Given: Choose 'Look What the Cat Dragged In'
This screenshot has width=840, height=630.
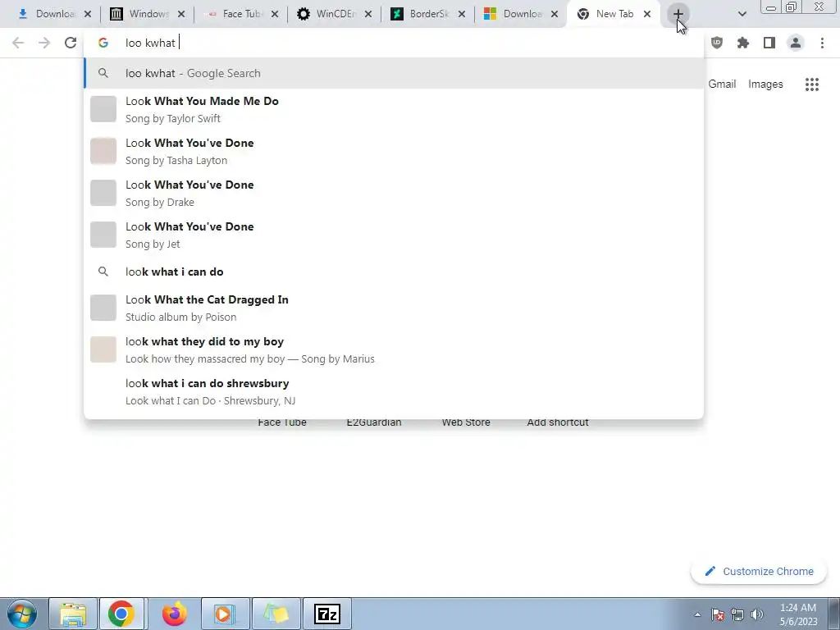Looking at the screenshot, I should [394, 308].
